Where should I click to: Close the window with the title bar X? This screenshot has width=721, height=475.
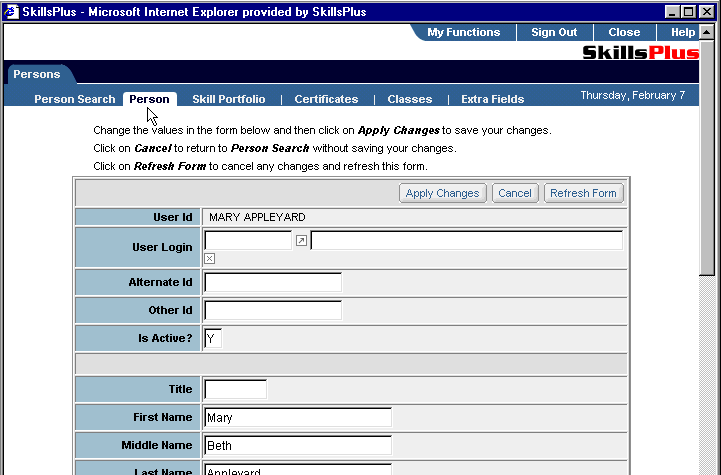click(707, 11)
